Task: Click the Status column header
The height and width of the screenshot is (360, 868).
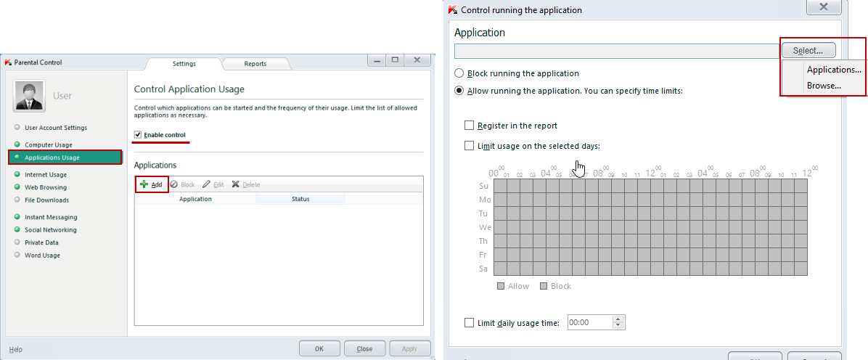Action: pos(300,199)
